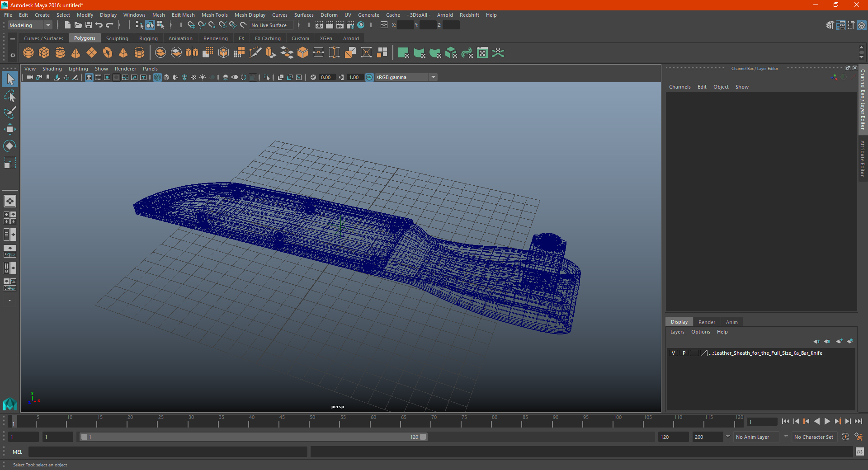Open the Script Editor icon

click(860, 451)
